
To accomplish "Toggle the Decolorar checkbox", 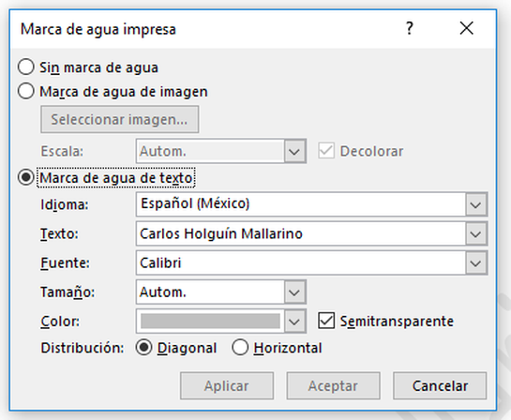I will [326, 151].
